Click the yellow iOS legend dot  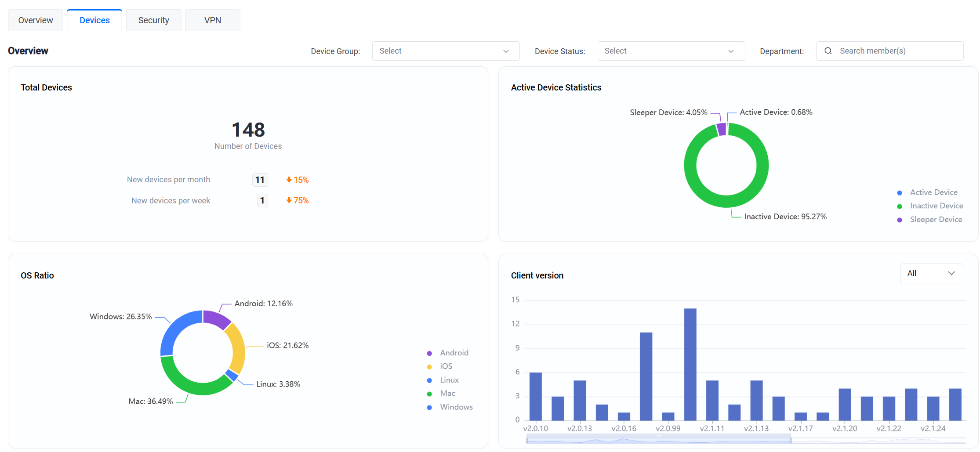click(x=429, y=367)
